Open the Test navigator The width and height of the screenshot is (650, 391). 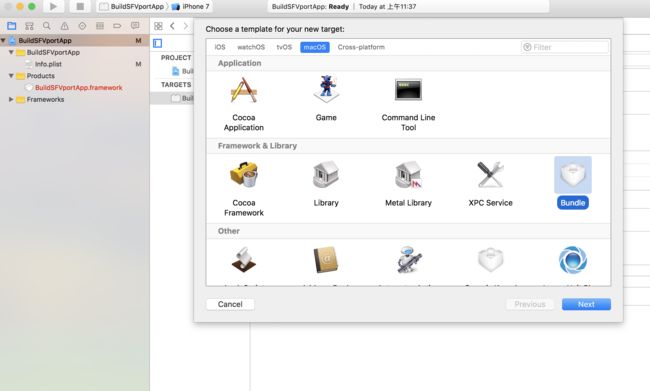pyautogui.click(x=82, y=26)
